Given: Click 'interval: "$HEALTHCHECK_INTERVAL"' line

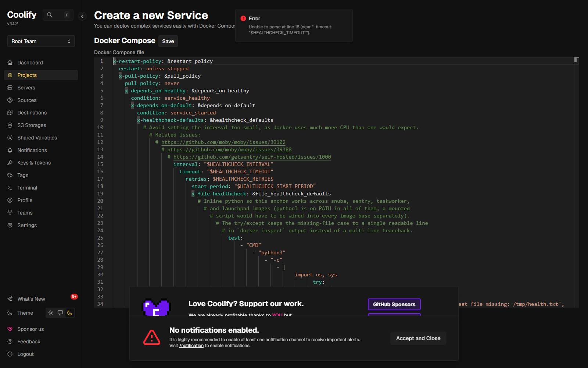Looking at the screenshot, I should click(223, 164).
